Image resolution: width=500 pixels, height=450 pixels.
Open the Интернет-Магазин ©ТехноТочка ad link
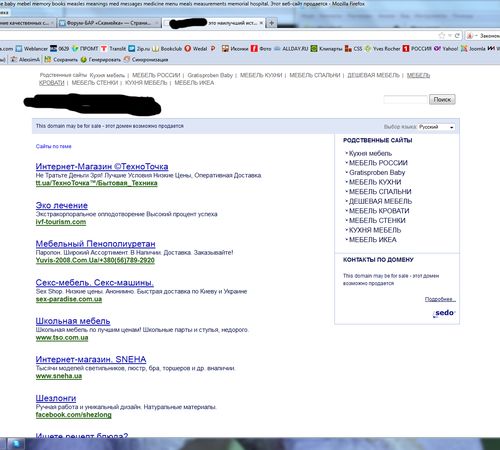(102, 166)
